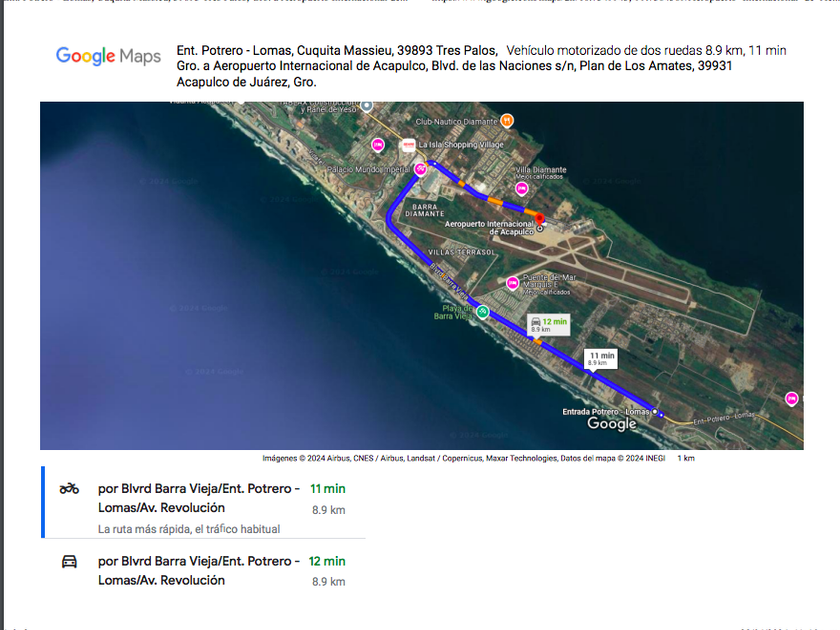The height and width of the screenshot is (630, 840).
Task: Click the Blvrd Barra Vieja road label
Action: tap(449, 281)
